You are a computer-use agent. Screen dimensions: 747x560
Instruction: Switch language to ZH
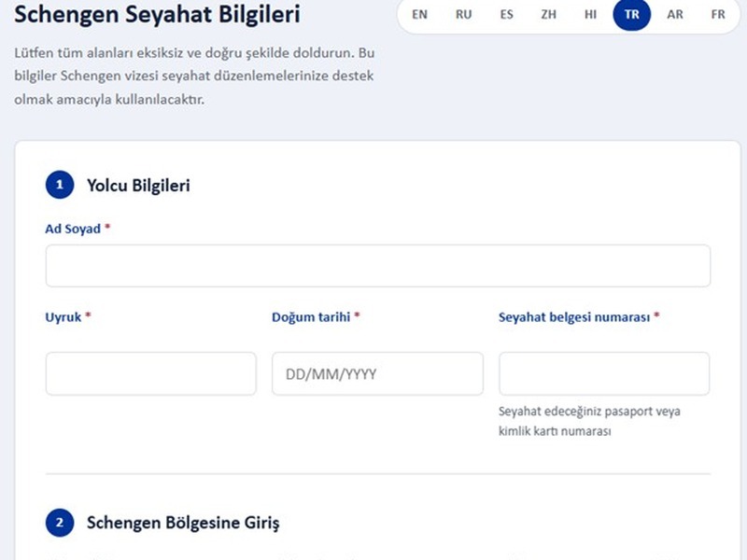point(548,14)
